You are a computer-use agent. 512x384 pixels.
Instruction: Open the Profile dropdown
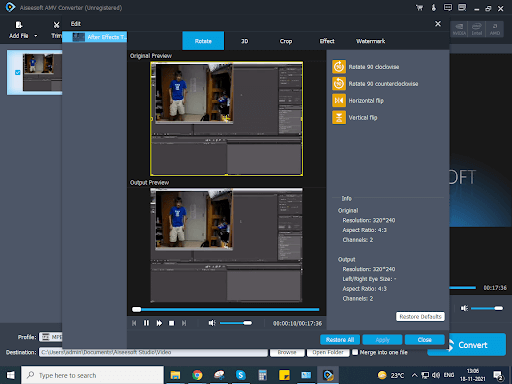pyautogui.click(x=51, y=337)
